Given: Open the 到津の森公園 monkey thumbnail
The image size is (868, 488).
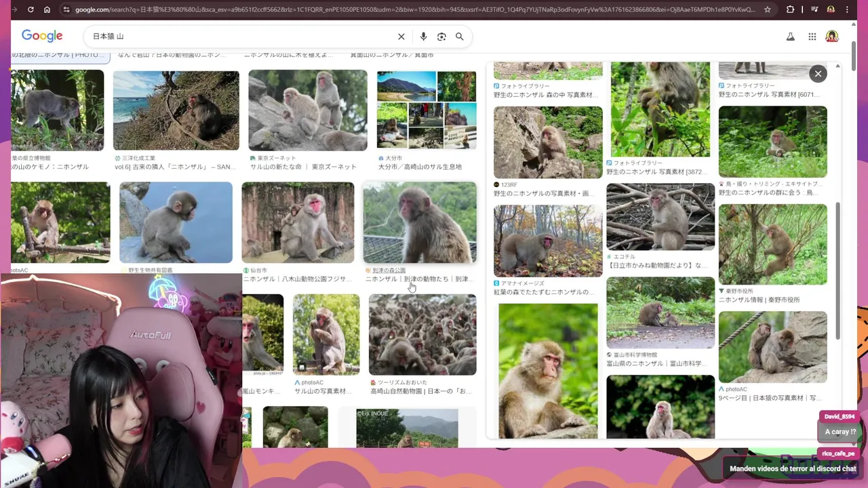Looking at the screenshot, I should [x=420, y=222].
